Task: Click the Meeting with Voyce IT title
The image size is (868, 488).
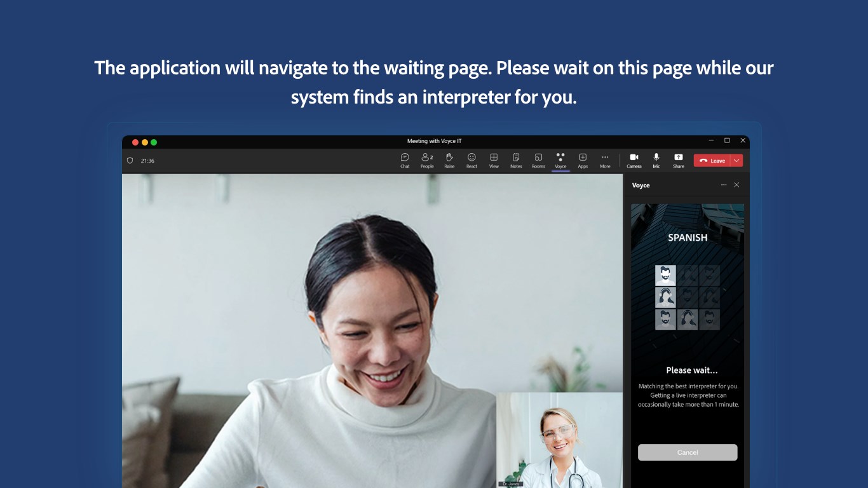Action: (435, 141)
